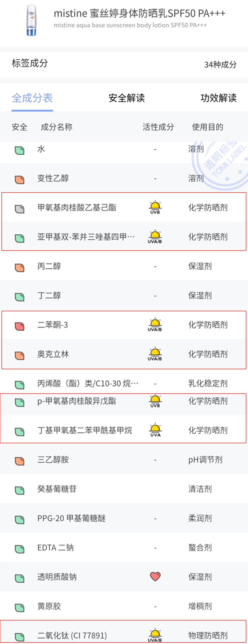
Task: Click the orange safety icon of 变性乙醇
Action: 20,179
